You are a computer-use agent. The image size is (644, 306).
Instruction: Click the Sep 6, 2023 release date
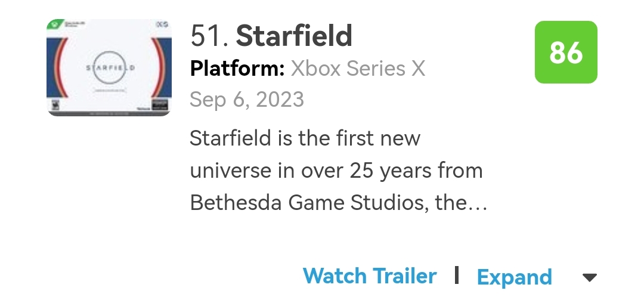(x=247, y=99)
